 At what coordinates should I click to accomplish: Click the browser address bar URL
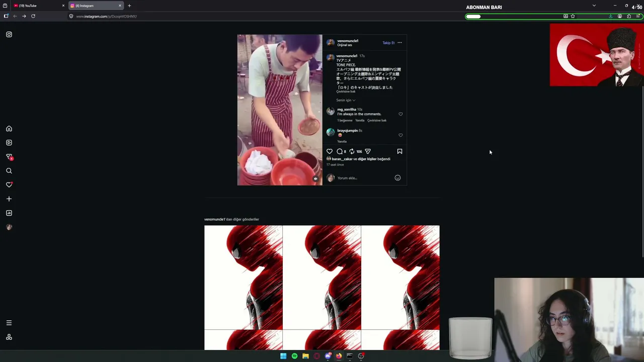(106, 17)
